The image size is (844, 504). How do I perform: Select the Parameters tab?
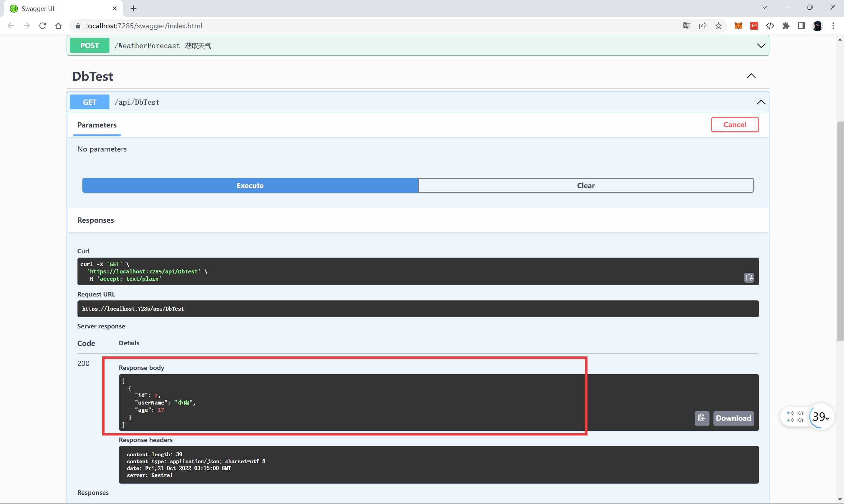[97, 125]
